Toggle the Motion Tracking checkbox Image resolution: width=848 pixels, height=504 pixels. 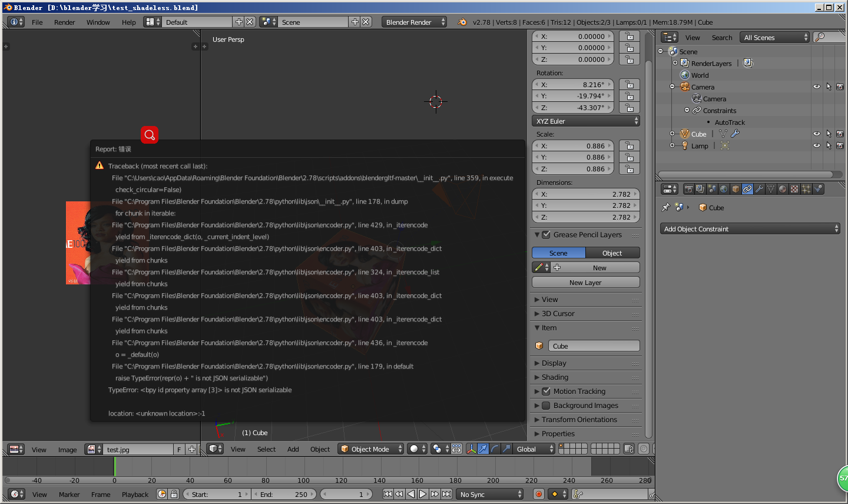coord(546,391)
